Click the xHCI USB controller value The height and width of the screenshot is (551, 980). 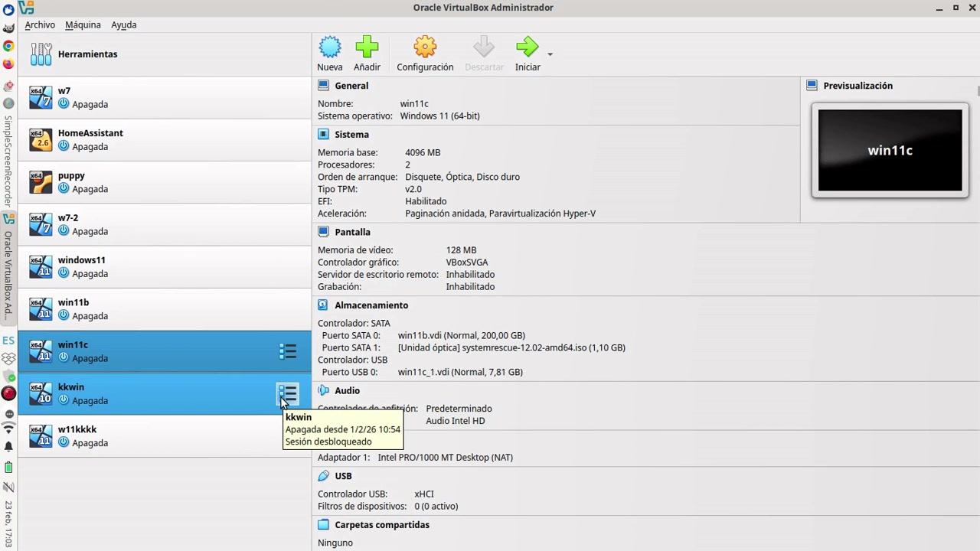424,494
